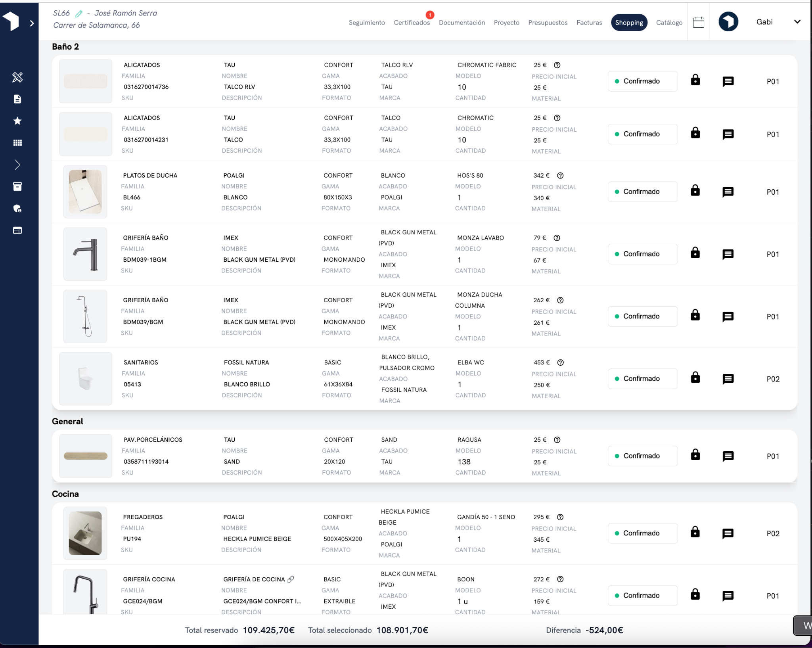Open the archive box icon in the sidebar
The width and height of the screenshot is (812, 648).
[17, 187]
